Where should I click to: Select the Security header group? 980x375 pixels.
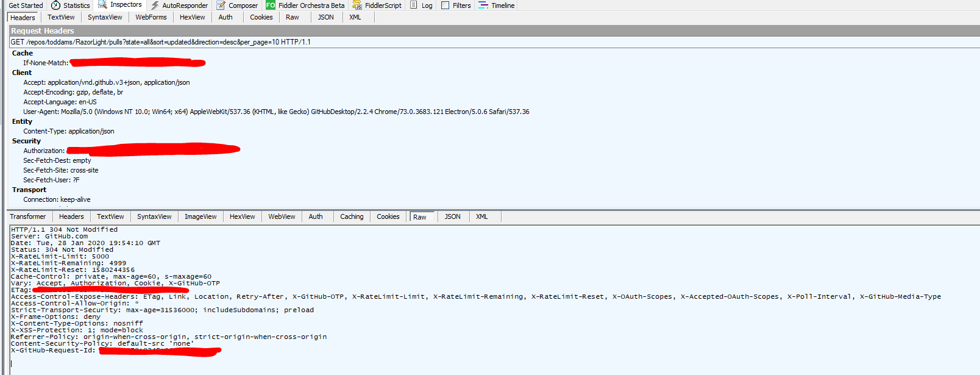coord(26,141)
